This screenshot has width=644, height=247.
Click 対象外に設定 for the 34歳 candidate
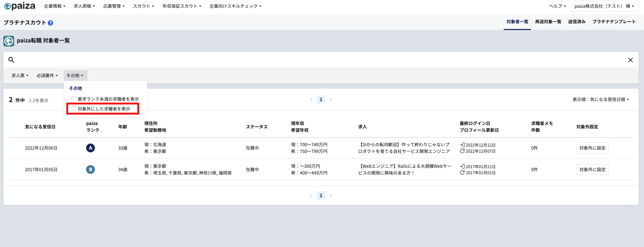(x=592, y=169)
